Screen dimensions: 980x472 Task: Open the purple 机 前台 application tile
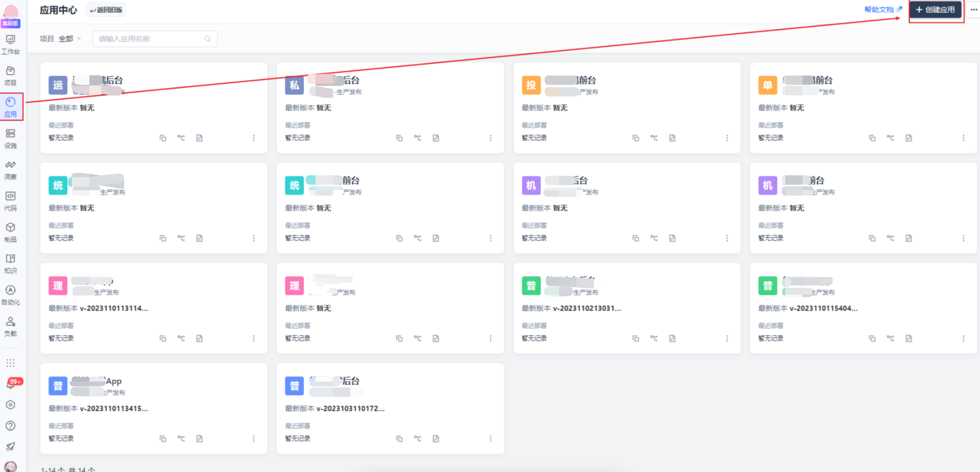pos(863,208)
